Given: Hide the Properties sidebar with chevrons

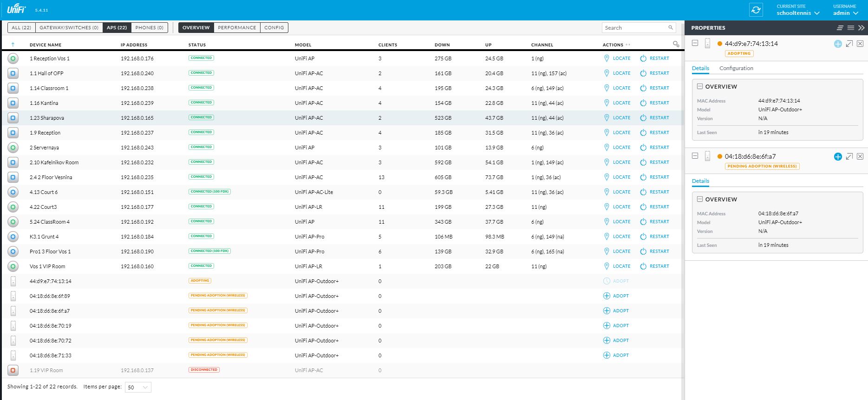Looking at the screenshot, I should pyautogui.click(x=861, y=28).
